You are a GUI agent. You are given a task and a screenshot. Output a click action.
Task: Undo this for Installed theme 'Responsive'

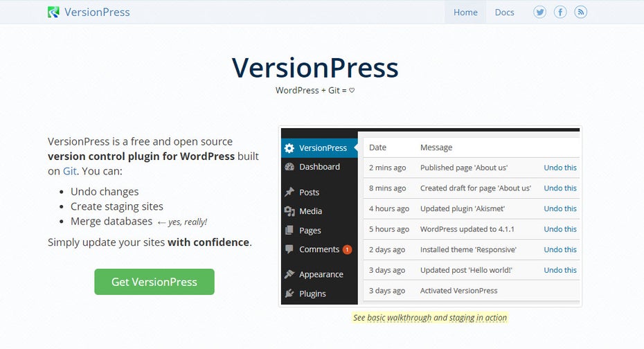(x=560, y=250)
